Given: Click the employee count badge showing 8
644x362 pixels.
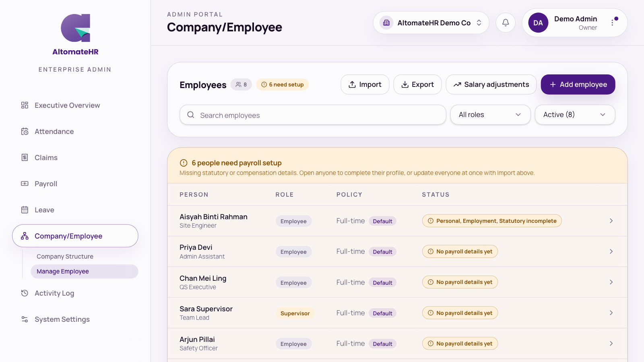Looking at the screenshot, I should [241, 84].
